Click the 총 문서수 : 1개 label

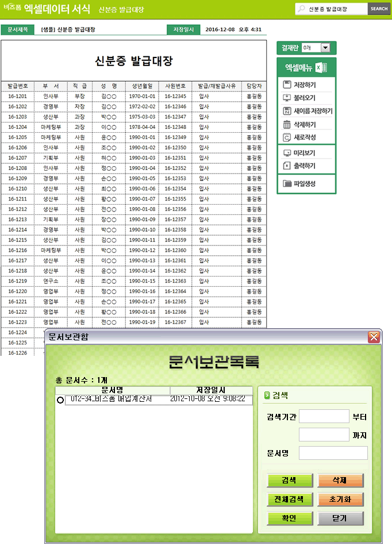click(82, 380)
